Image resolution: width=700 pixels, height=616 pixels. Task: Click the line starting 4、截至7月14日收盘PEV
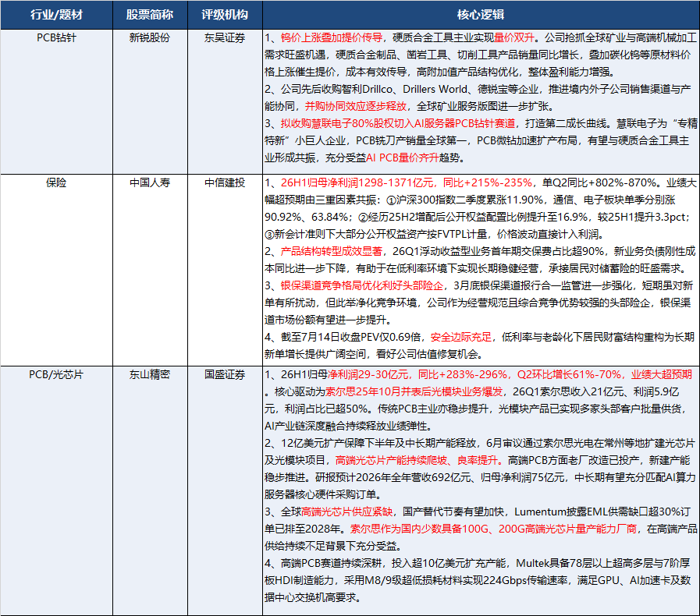click(479, 337)
